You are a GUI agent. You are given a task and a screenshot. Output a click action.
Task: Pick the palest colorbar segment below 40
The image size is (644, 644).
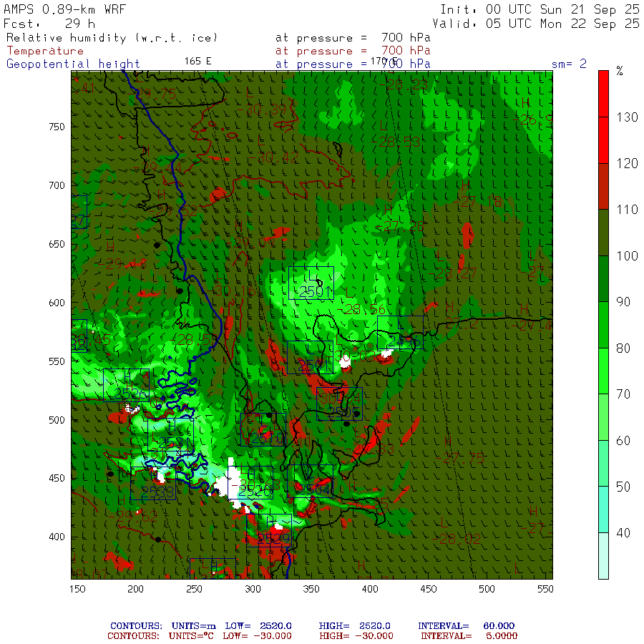603,556
